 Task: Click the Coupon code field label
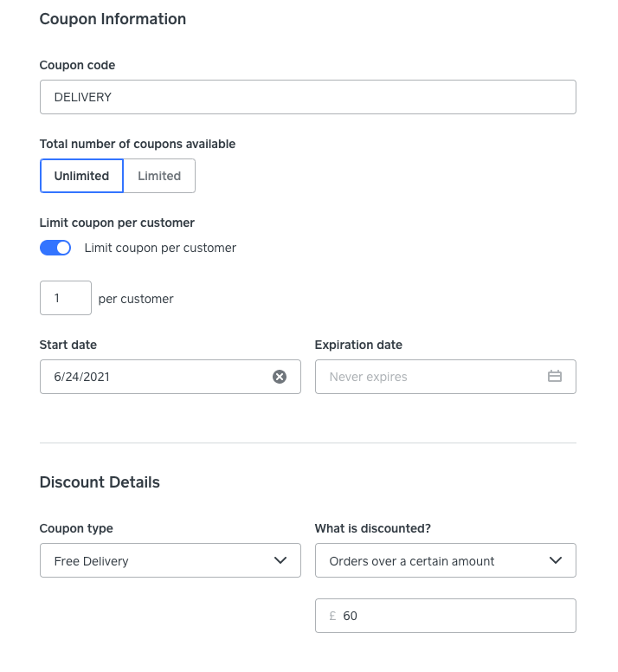pyautogui.click(x=77, y=65)
